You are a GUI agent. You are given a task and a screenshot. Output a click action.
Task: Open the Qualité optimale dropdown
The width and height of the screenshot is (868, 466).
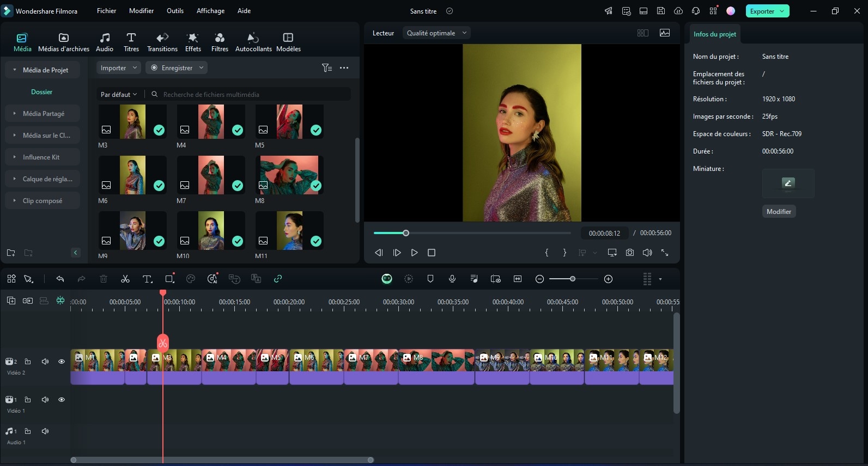pos(436,33)
